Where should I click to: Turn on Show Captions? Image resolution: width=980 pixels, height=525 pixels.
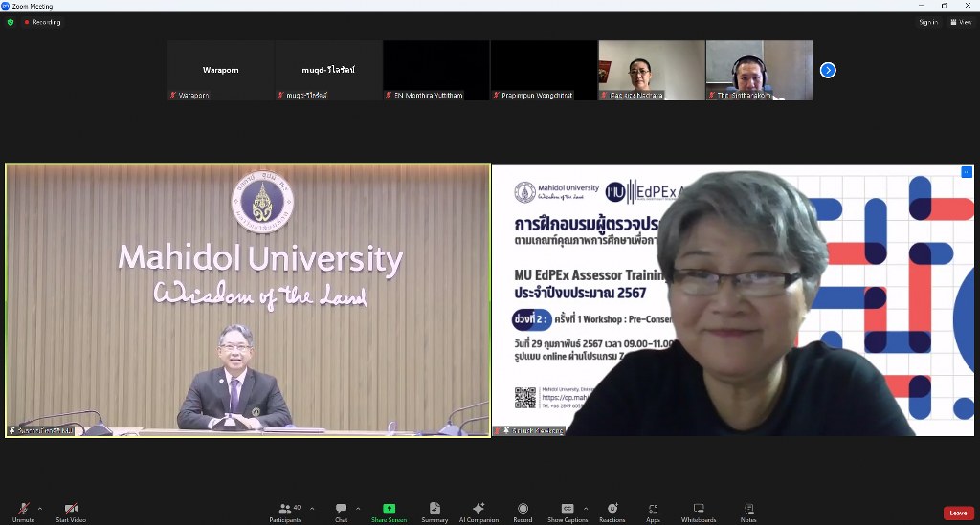tap(568, 512)
